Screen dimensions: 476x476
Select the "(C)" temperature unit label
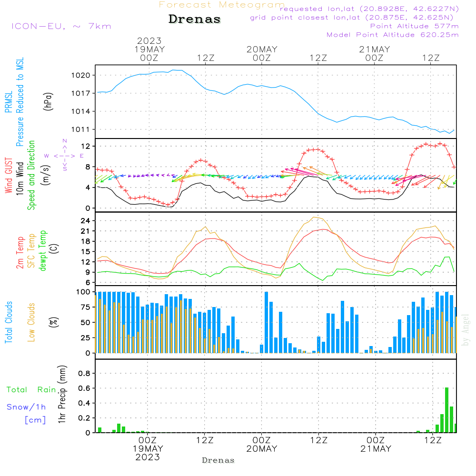tap(55, 249)
